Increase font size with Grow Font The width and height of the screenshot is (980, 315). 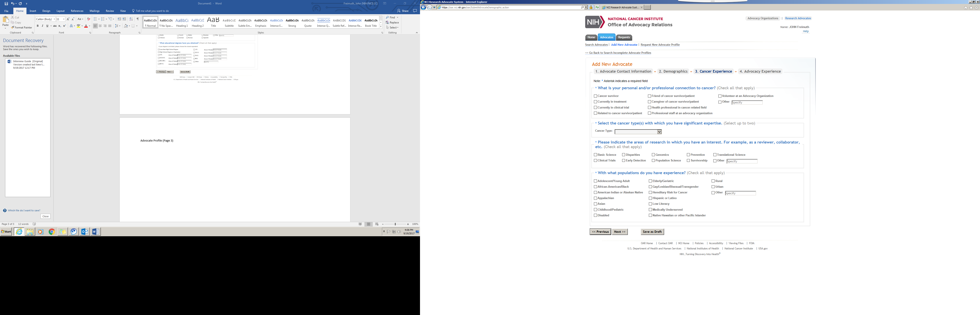coord(68,19)
